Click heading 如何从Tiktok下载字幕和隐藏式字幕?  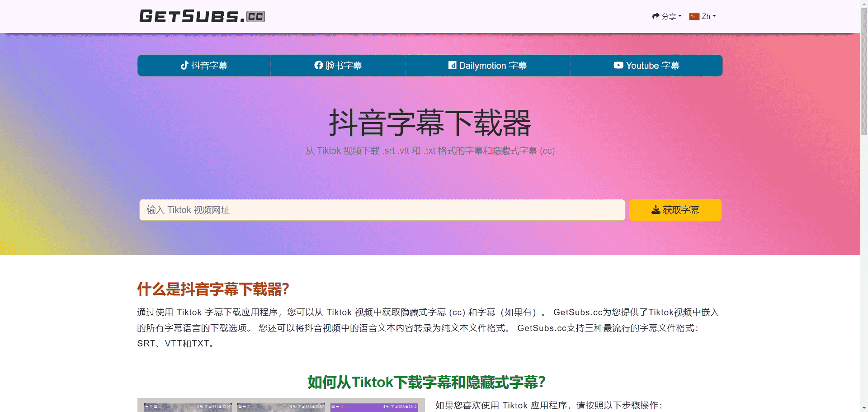pyautogui.click(x=427, y=383)
